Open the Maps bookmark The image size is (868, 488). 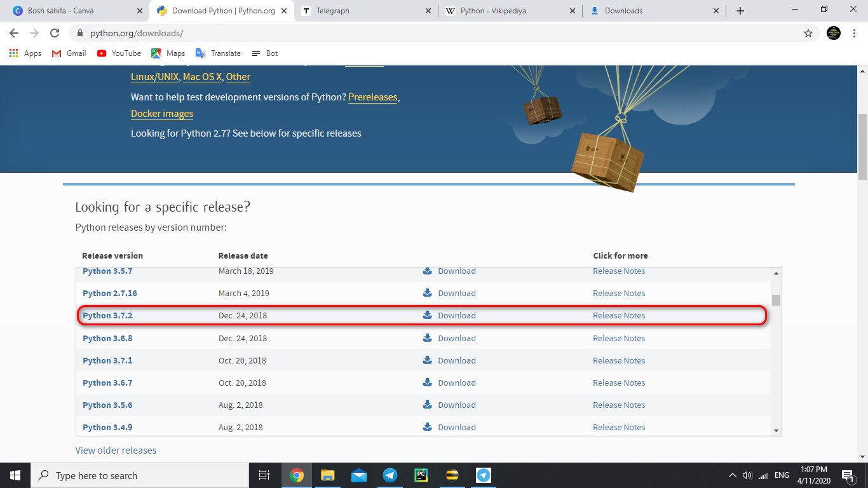pyautogui.click(x=168, y=53)
